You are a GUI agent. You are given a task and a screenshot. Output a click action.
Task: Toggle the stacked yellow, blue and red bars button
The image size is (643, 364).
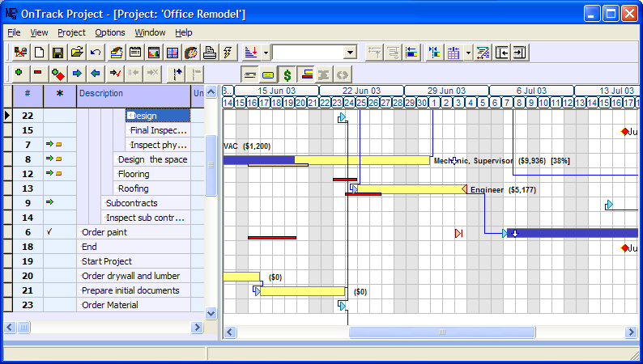pyautogui.click(x=306, y=74)
